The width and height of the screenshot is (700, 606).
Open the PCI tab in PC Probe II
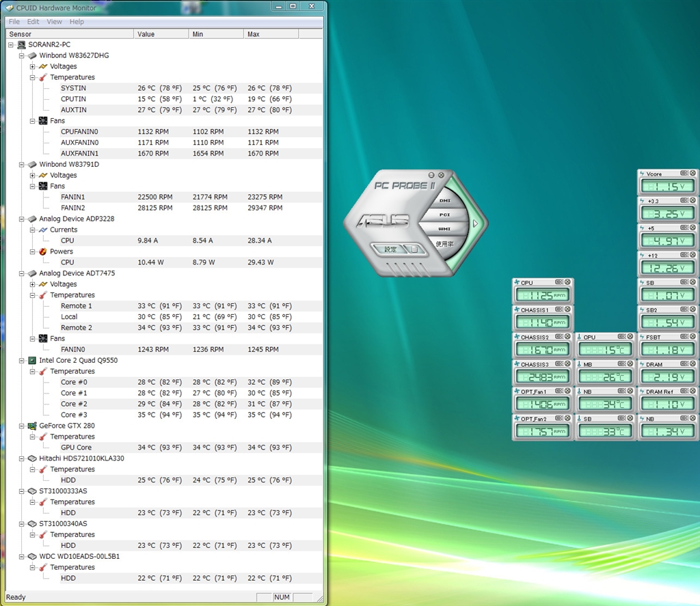point(444,215)
